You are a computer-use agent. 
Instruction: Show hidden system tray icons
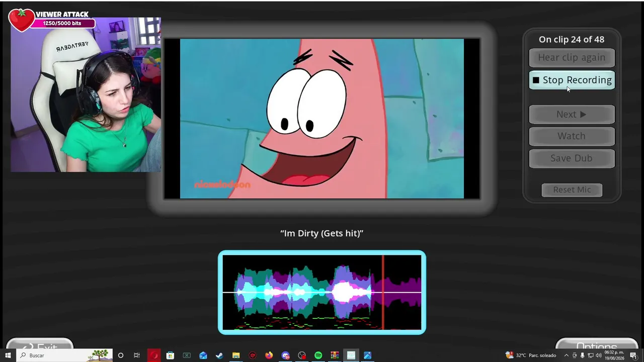566,355
